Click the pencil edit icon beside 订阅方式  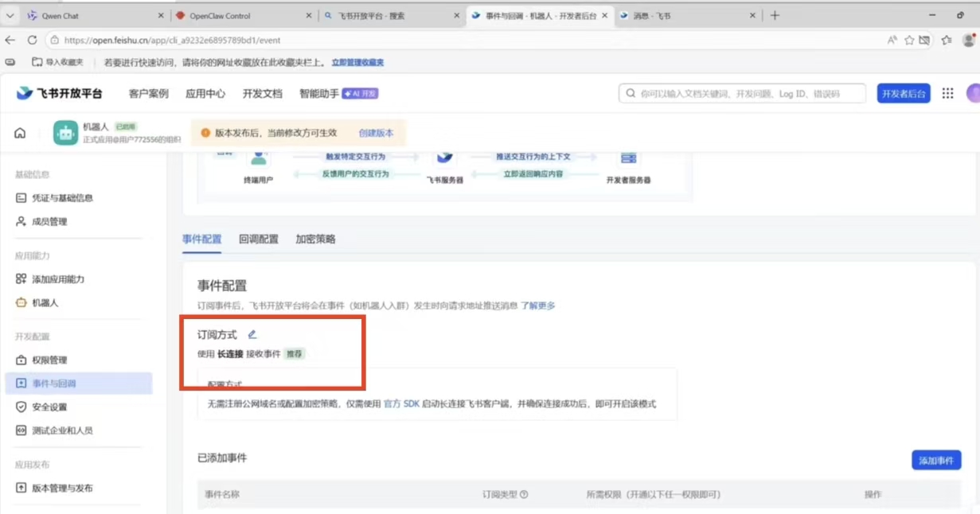tap(252, 335)
